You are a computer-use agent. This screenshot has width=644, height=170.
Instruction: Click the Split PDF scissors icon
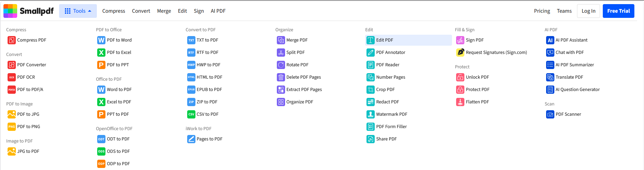tap(281, 53)
